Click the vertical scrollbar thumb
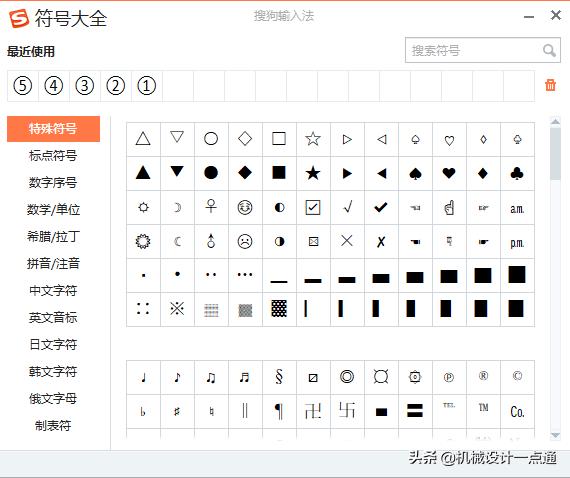This screenshot has width=570, height=478. click(x=555, y=153)
